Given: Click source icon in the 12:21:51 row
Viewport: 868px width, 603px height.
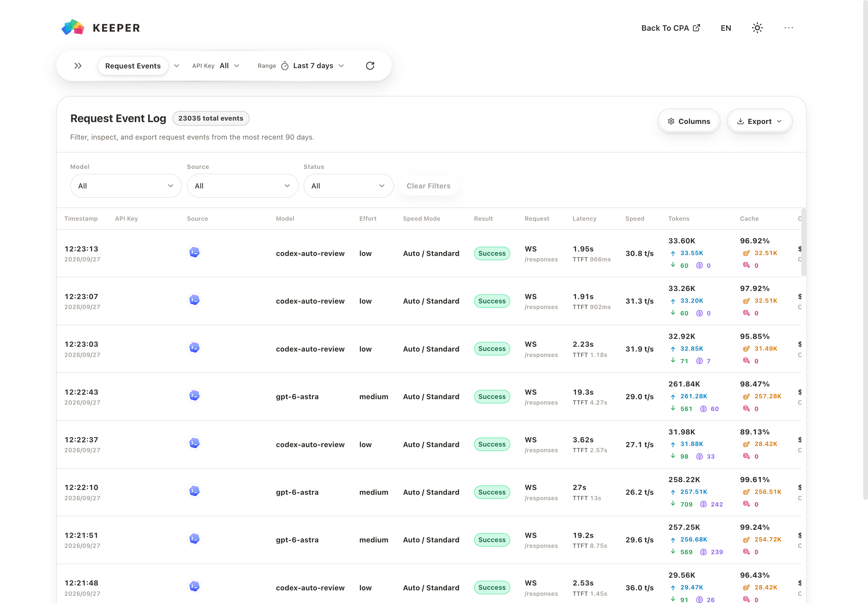Looking at the screenshot, I should [x=194, y=539].
